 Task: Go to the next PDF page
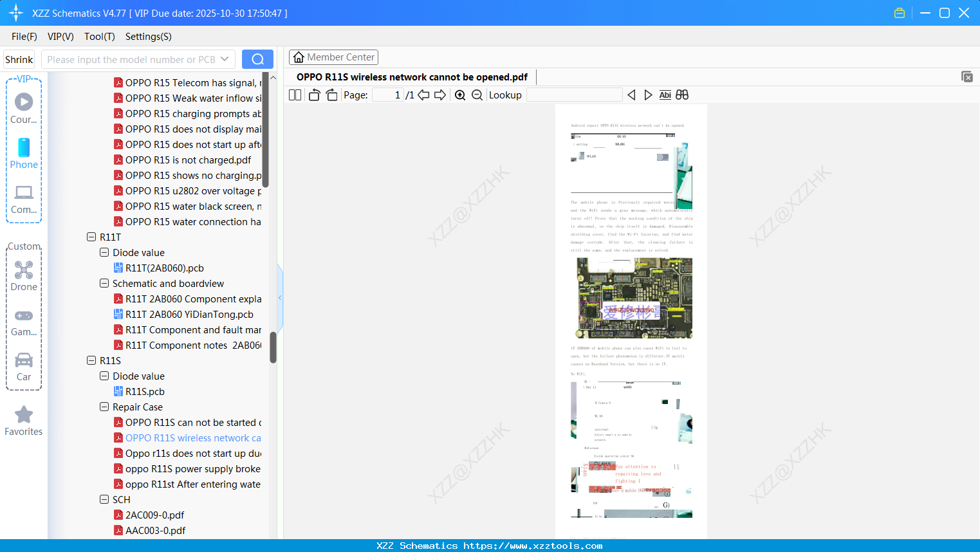pos(440,95)
